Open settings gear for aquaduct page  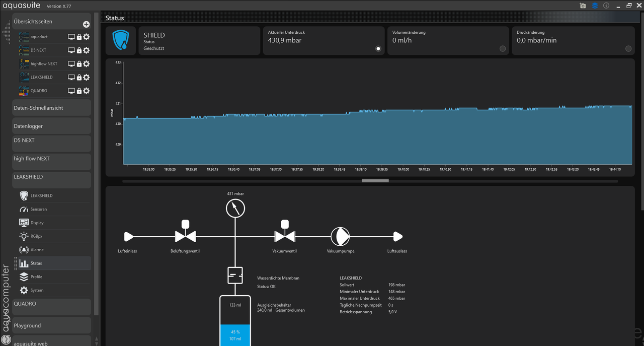[87, 37]
